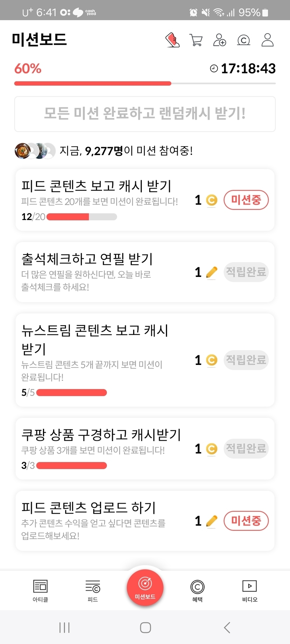Tap 미션중 button for 피드 콘텐츠 보고 캐시 받기
Viewport: 290px width, 644px height.
click(246, 200)
